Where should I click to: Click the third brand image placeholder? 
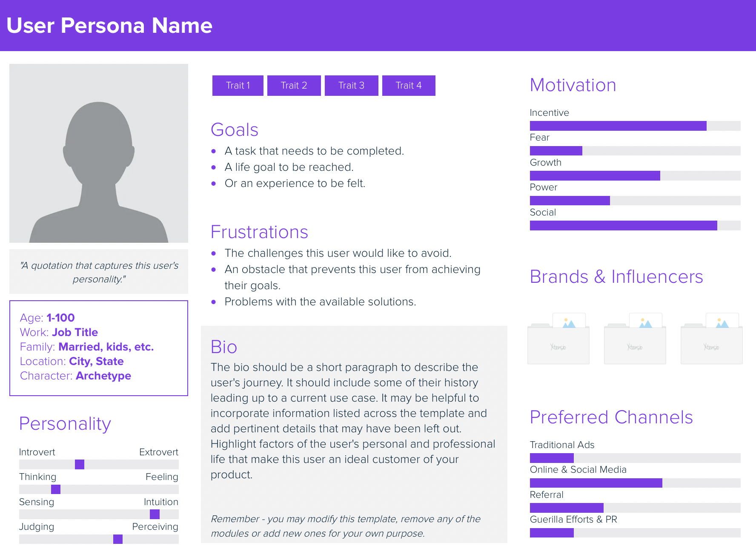click(x=711, y=339)
